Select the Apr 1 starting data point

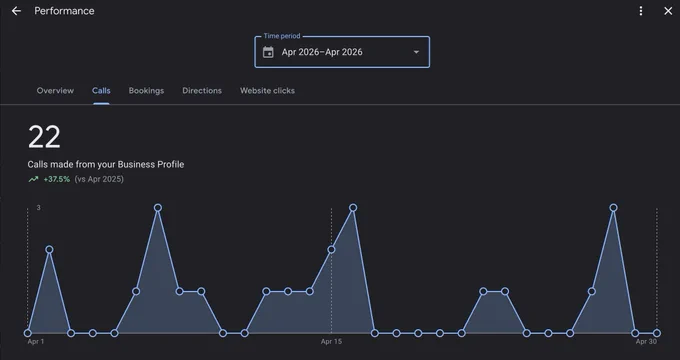click(x=28, y=333)
